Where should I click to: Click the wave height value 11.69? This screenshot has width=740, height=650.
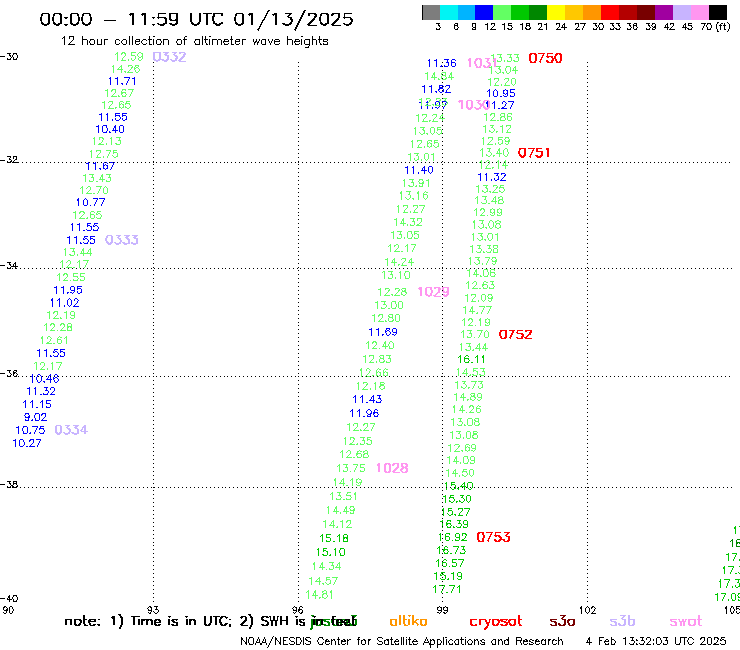[383, 332]
